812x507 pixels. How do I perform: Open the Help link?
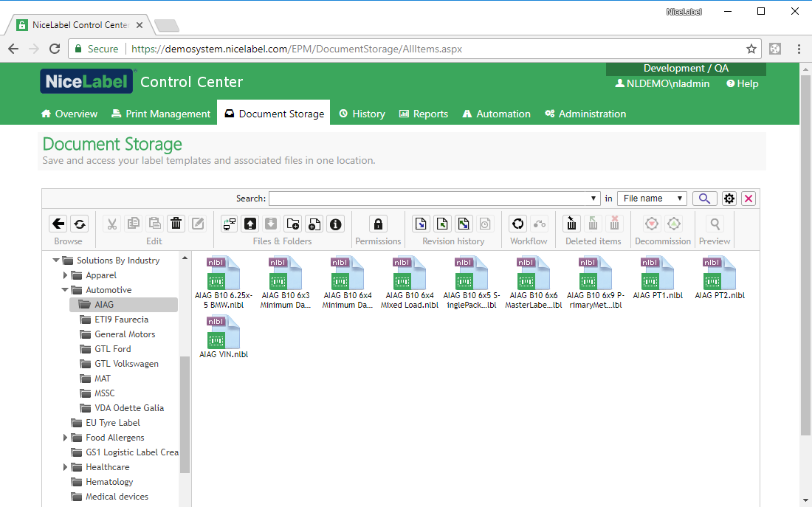(x=742, y=84)
